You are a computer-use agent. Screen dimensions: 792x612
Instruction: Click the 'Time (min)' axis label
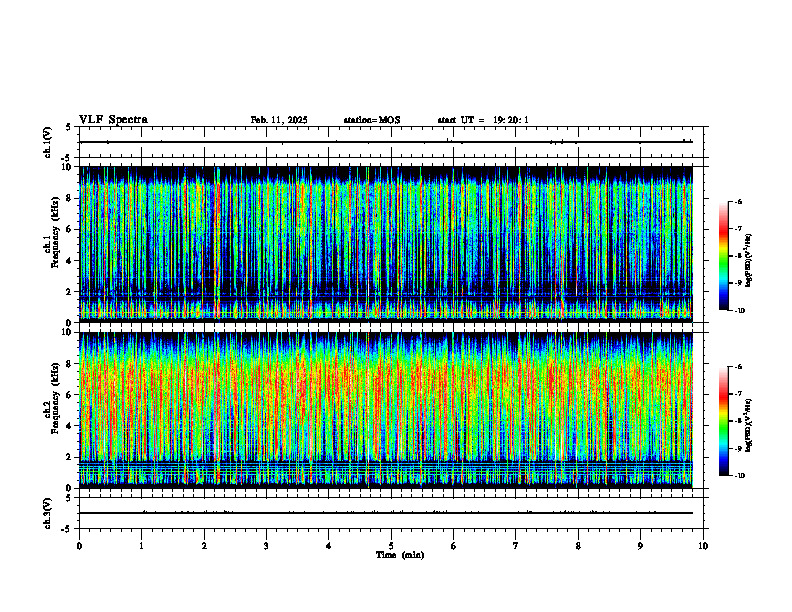(400, 555)
